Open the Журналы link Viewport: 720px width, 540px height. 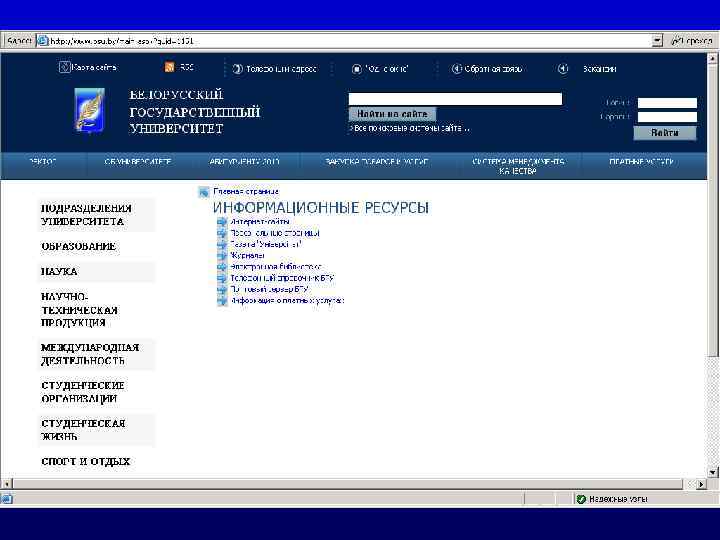click(x=248, y=256)
